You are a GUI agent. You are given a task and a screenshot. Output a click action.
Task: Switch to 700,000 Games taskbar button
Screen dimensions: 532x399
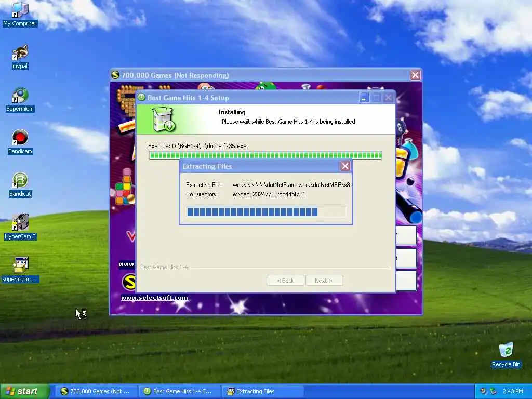click(96, 391)
